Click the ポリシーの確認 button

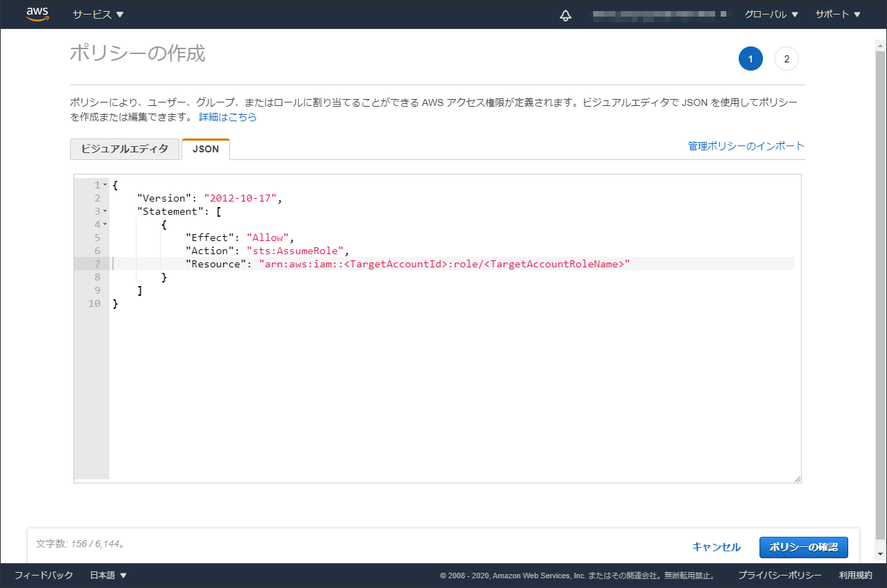tap(803, 547)
